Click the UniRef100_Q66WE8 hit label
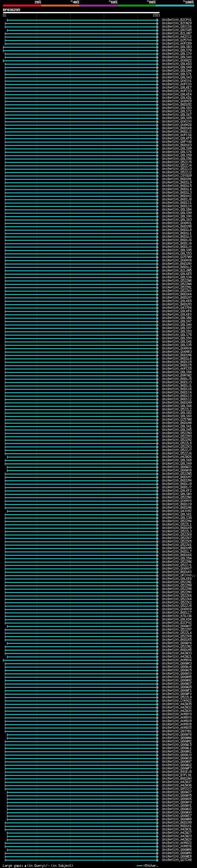Screen dimensions: 197x868 click(x=176, y=856)
